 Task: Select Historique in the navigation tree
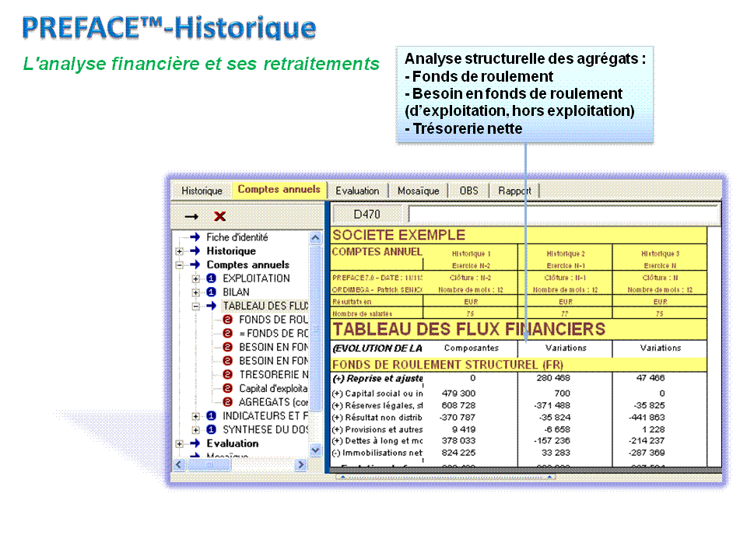[x=231, y=251]
